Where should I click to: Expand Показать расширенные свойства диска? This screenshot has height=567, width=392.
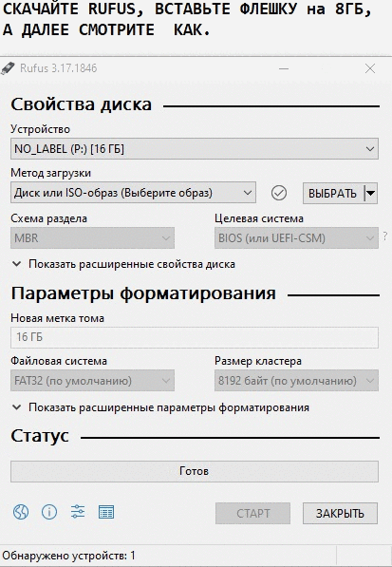(x=123, y=264)
